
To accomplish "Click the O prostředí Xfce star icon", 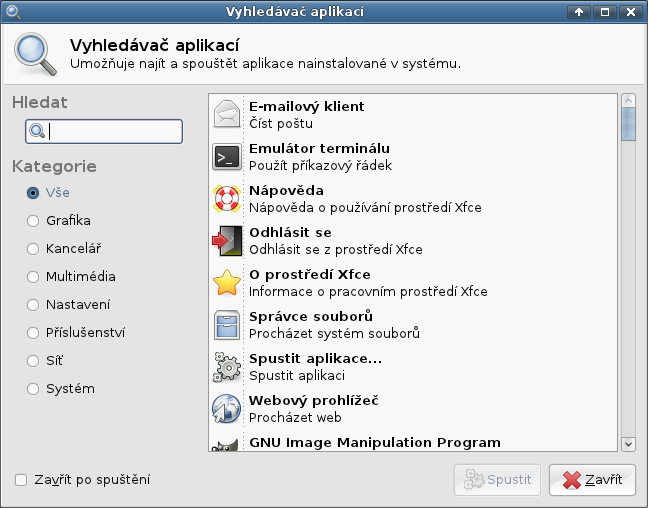I will click(x=226, y=283).
